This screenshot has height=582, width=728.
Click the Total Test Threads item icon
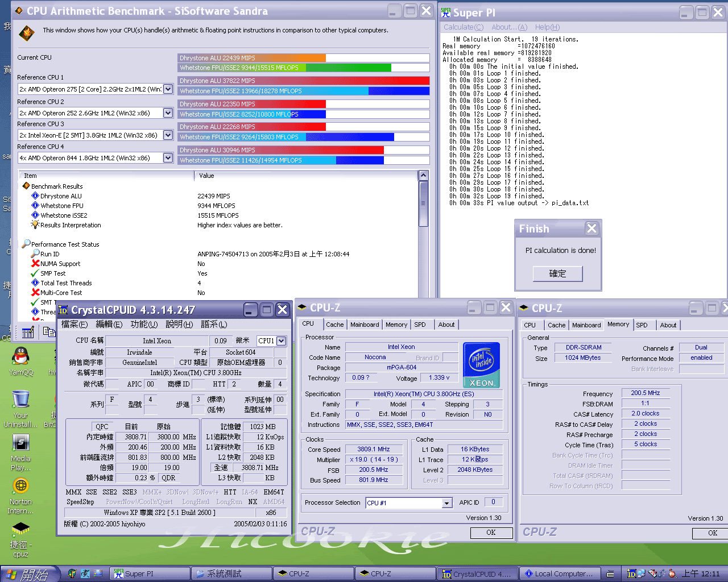pyautogui.click(x=35, y=282)
